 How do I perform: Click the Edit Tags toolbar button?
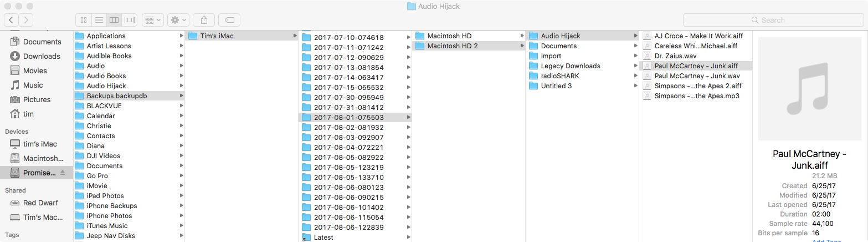[x=229, y=20]
